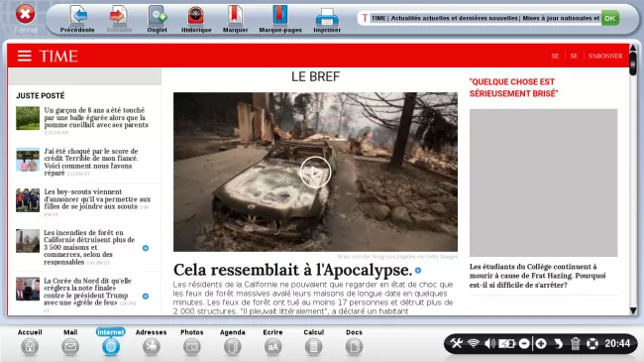Click the Wi-Fi tray icon
Screen dimensions: 644x362
(x=474, y=343)
